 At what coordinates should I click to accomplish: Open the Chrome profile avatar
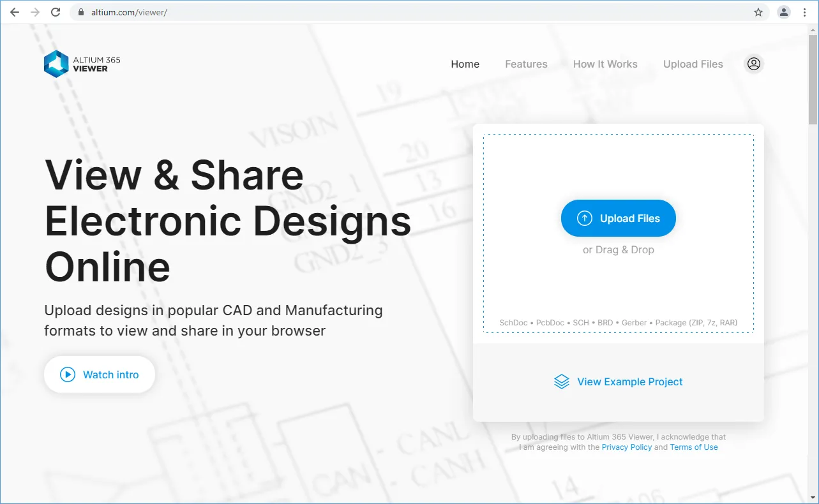[x=784, y=12]
